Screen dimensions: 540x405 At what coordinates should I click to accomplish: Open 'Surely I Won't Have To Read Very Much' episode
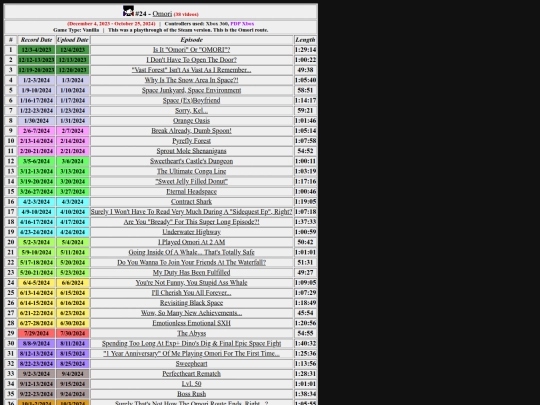coord(191,212)
